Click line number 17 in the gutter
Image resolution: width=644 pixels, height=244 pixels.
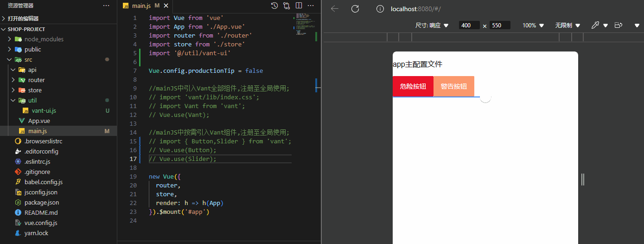pyautogui.click(x=133, y=159)
